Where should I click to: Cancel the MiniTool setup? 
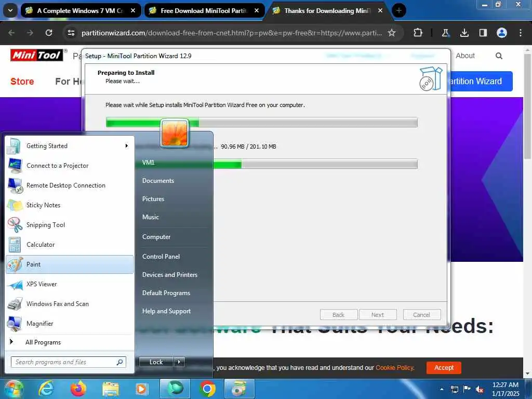[422, 315]
